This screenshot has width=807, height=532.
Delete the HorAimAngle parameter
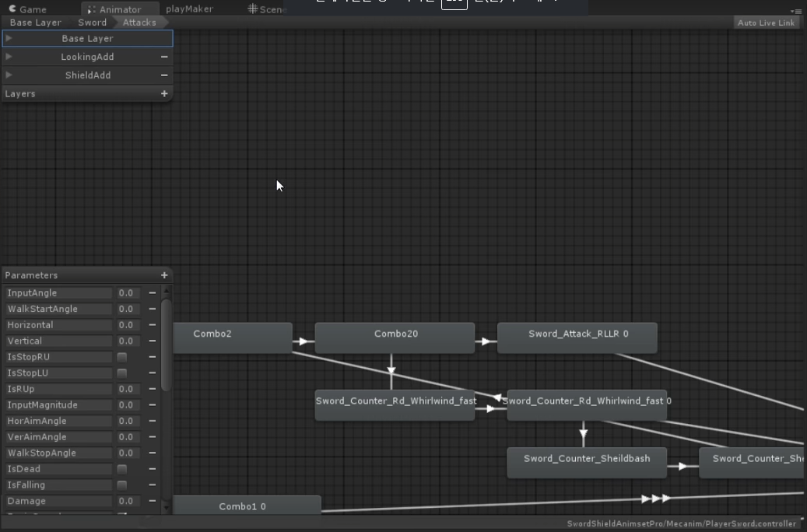point(153,421)
